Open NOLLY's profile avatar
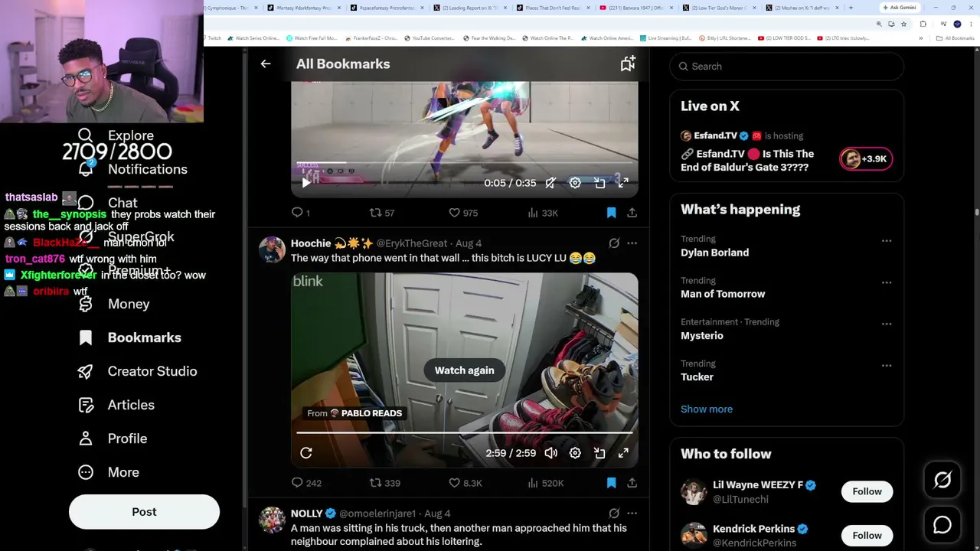Image resolution: width=980 pixels, height=551 pixels. [x=272, y=520]
